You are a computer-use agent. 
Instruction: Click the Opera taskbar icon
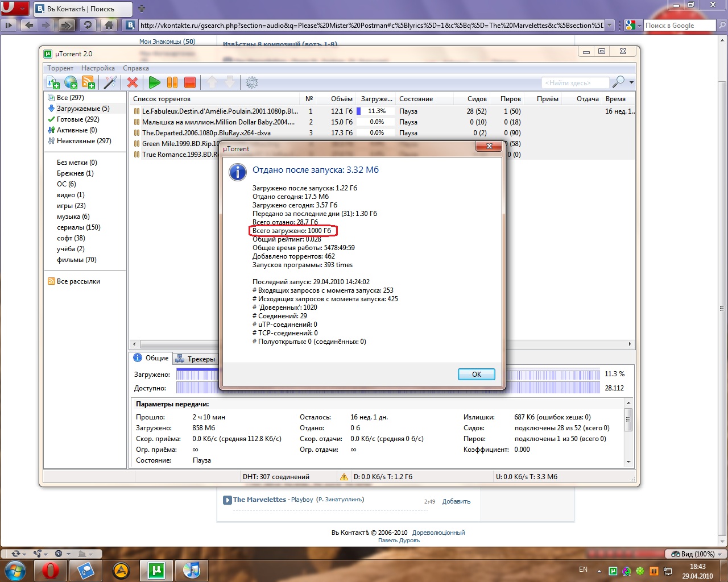pyautogui.click(x=51, y=570)
